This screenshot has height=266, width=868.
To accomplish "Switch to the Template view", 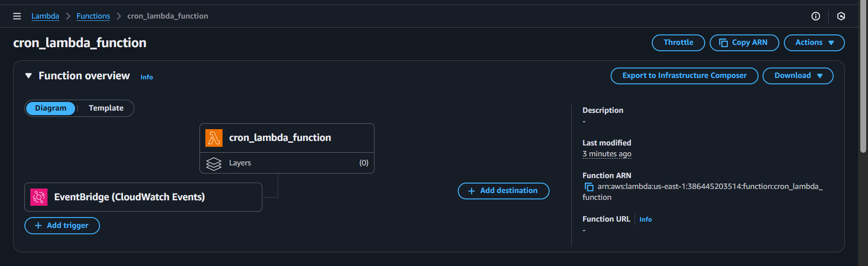I will [106, 108].
